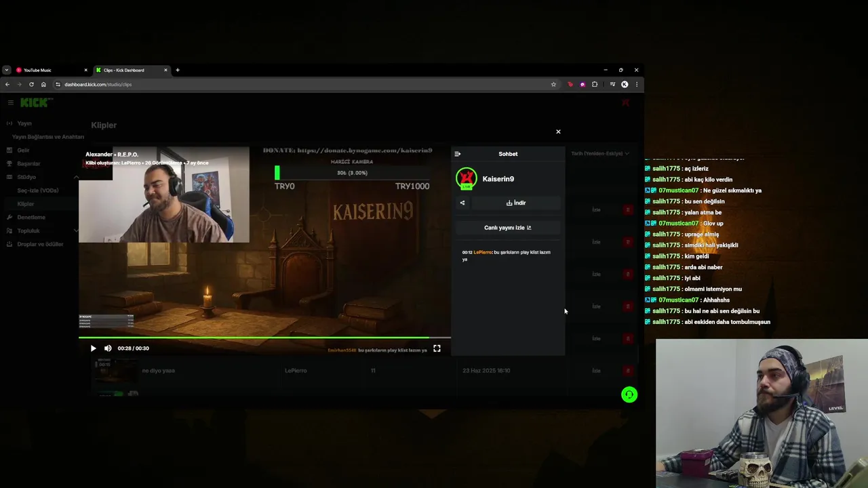Image resolution: width=868 pixels, height=488 pixels.
Task: Open Droplar ve ödüller page
Action: click(40, 244)
